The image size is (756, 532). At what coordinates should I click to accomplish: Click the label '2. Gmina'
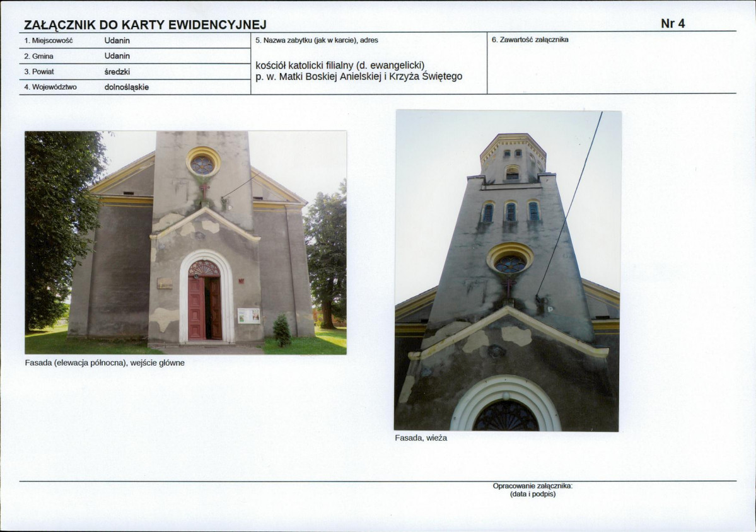38,56
